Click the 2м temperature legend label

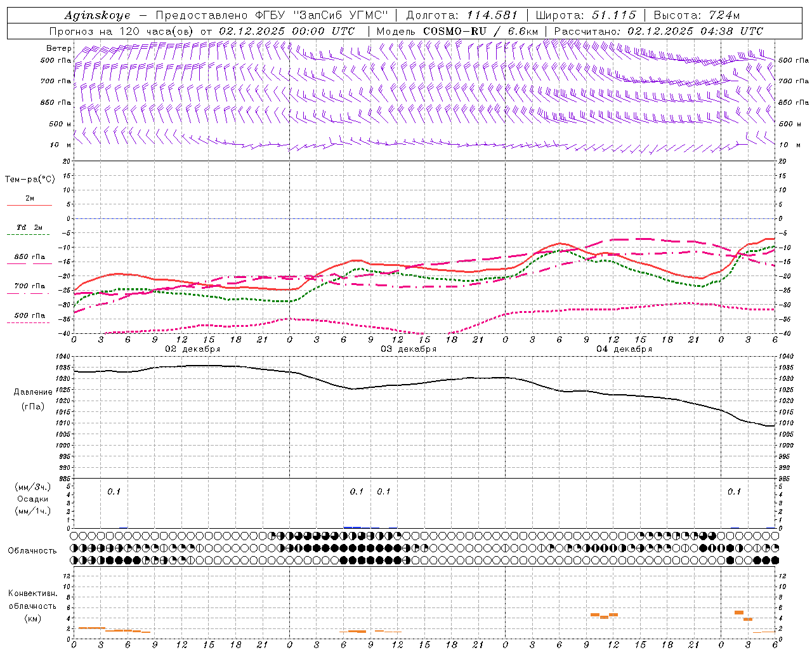tap(30, 199)
